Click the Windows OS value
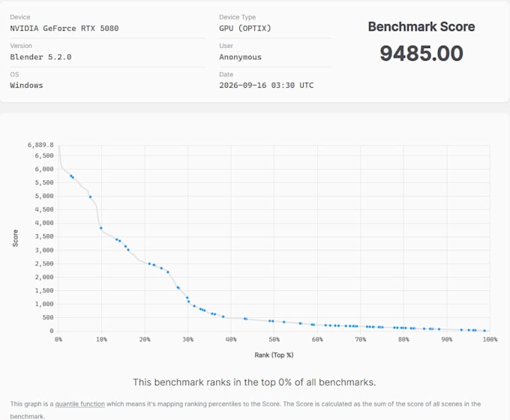510x420 pixels. (x=26, y=85)
